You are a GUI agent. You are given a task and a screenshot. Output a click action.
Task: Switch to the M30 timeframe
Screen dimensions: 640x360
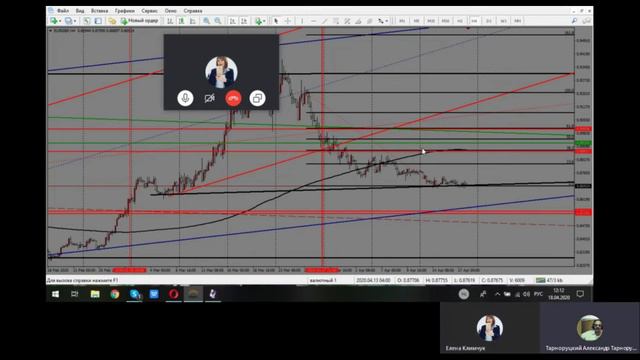tap(445, 21)
